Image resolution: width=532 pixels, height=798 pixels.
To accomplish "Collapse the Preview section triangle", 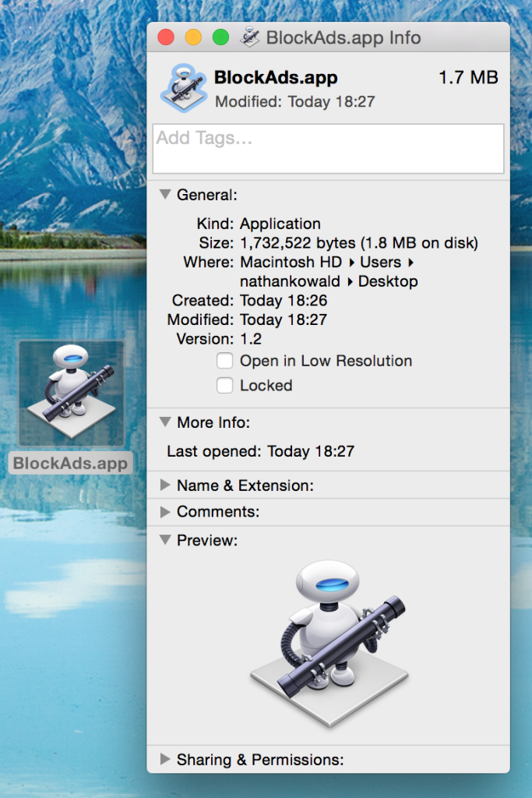I will 165,540.
